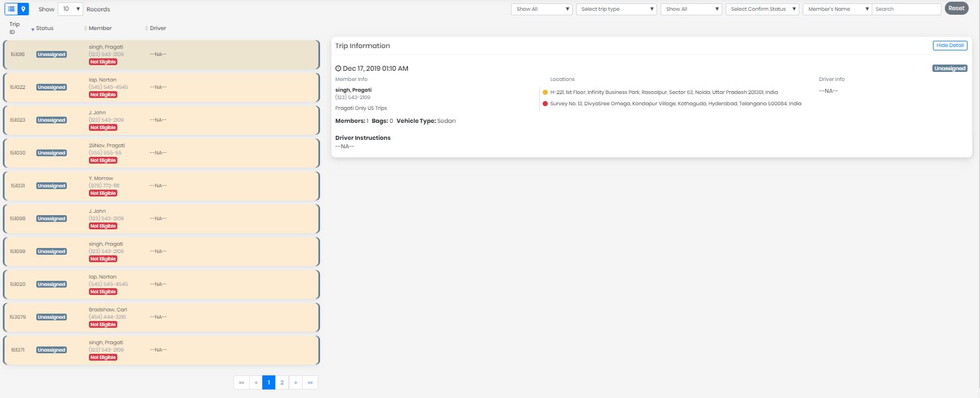Click Not Eligible badge in row 161371
The height and width of the screenshot is (398, 980).
click(103, 357)
